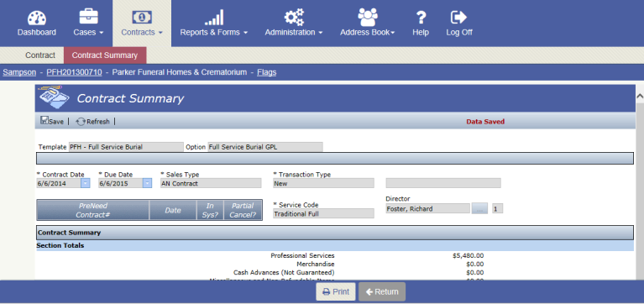This screenshot has width=644, height=304.
Task: Click the Help question mark icon
Action: click(421, 18)
